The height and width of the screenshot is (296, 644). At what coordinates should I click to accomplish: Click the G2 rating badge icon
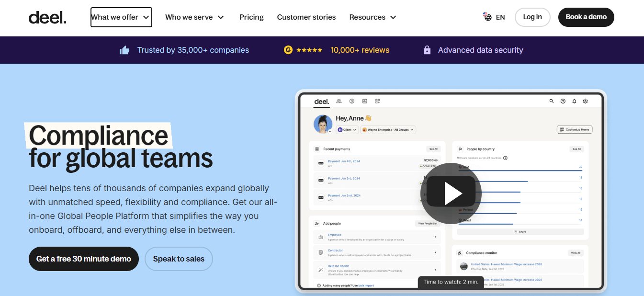coord(288,50)
